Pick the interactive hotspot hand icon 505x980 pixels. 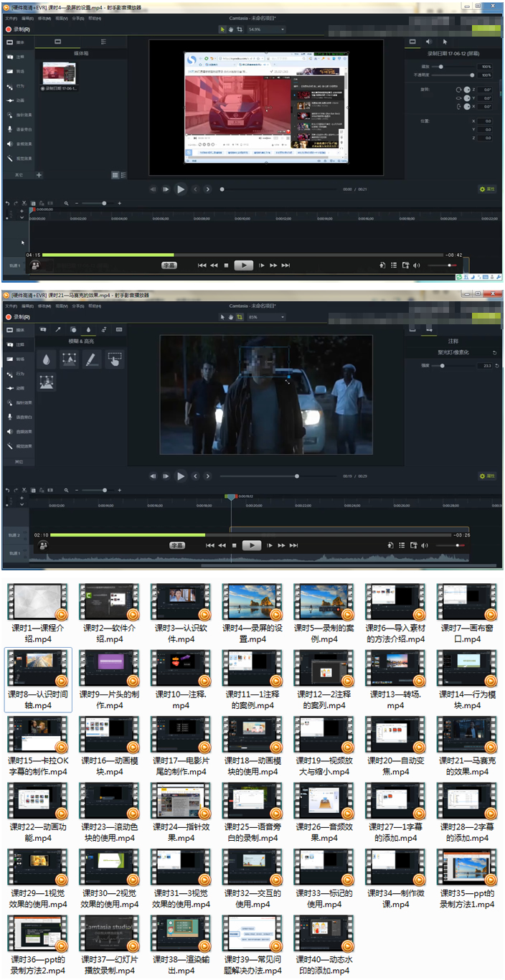(x=115, y=359)
